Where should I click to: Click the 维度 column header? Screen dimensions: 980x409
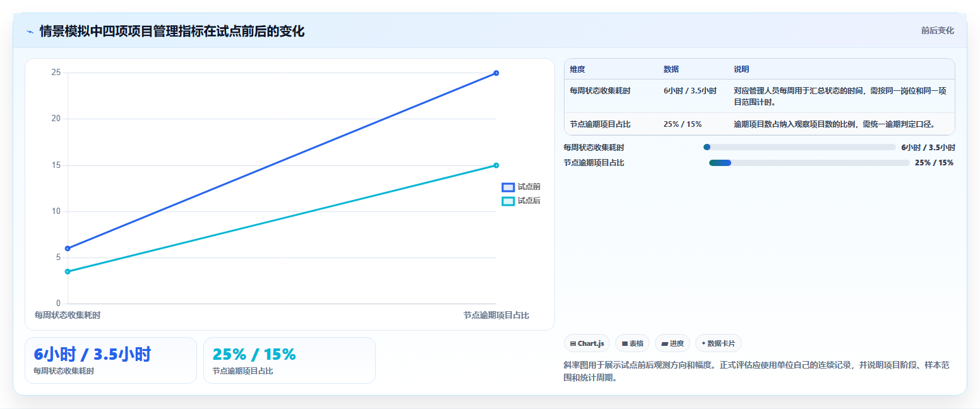[x=578, y=69]
